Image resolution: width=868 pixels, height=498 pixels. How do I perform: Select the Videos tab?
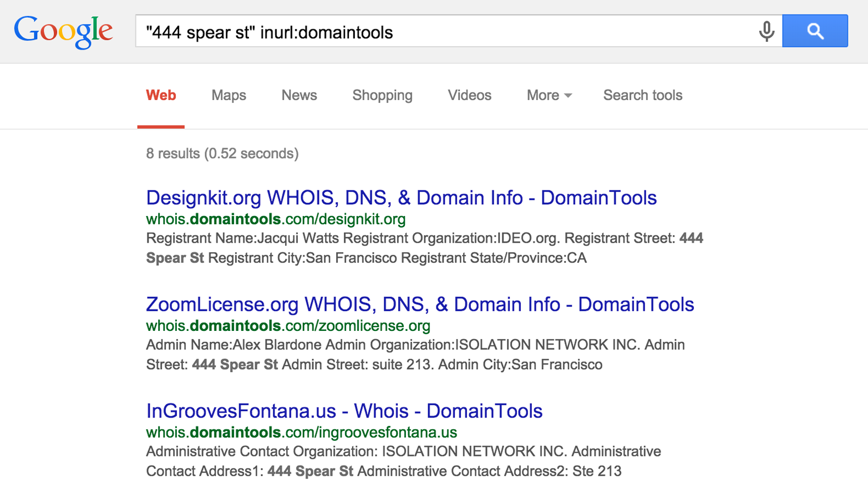click(469, 95)
